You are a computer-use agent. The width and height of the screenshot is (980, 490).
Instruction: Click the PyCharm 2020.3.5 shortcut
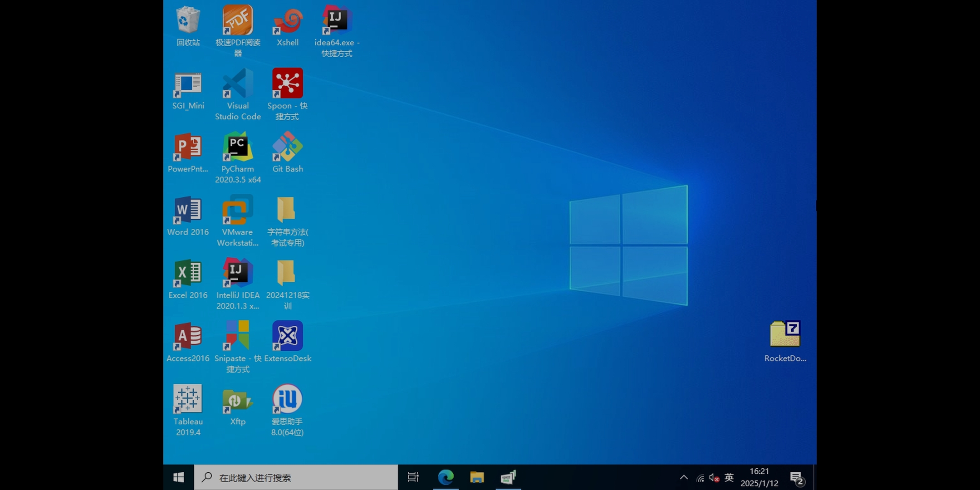[238, 147]
